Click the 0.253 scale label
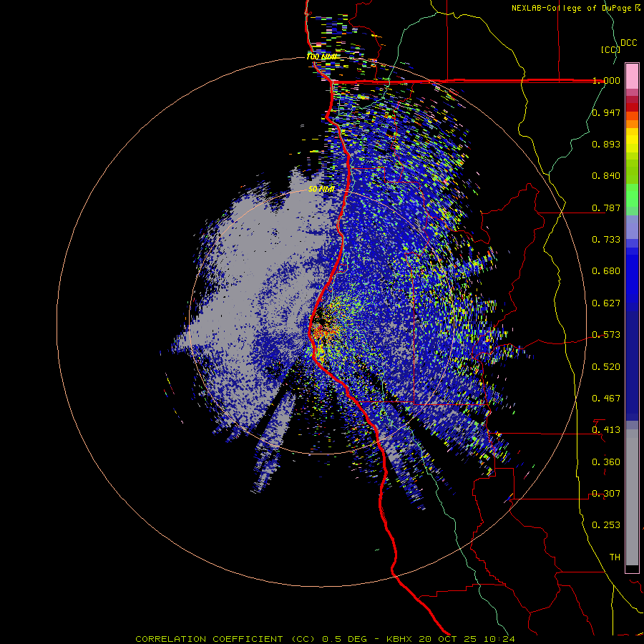The image size is (644, 644). click(x=606, y=525)
